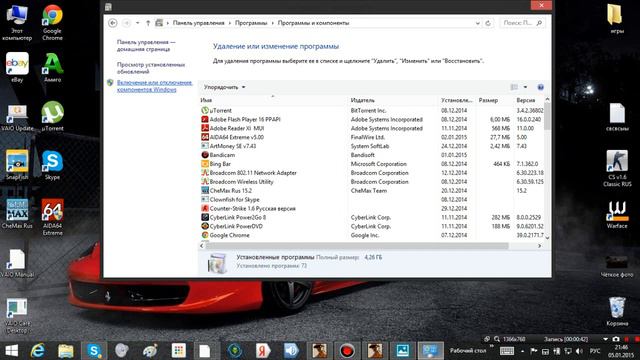The height and width of the screenshot is (360, 640).
Task: Show hidden system tray icons
Action: 522,351
